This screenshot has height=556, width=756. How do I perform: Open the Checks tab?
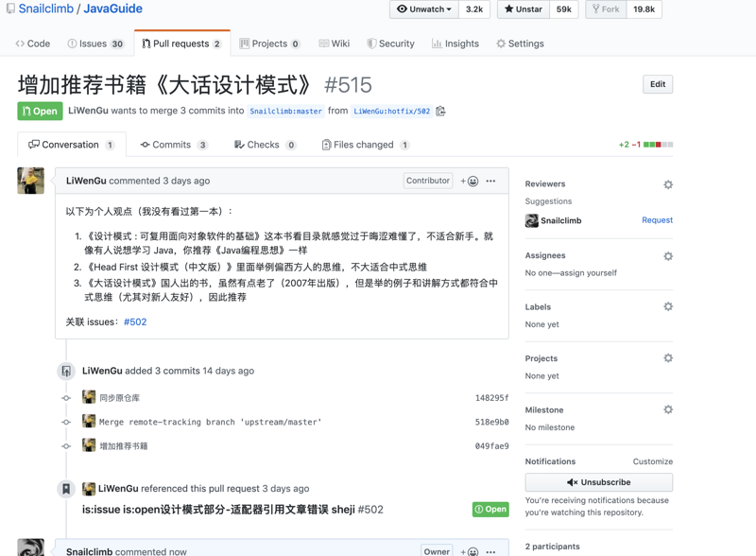264,144
